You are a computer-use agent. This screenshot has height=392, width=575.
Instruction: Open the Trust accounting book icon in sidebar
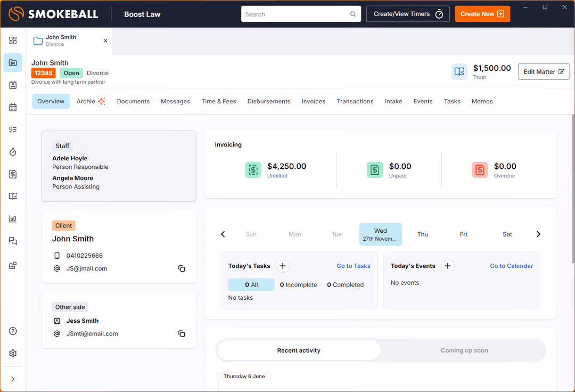(13, 197)
